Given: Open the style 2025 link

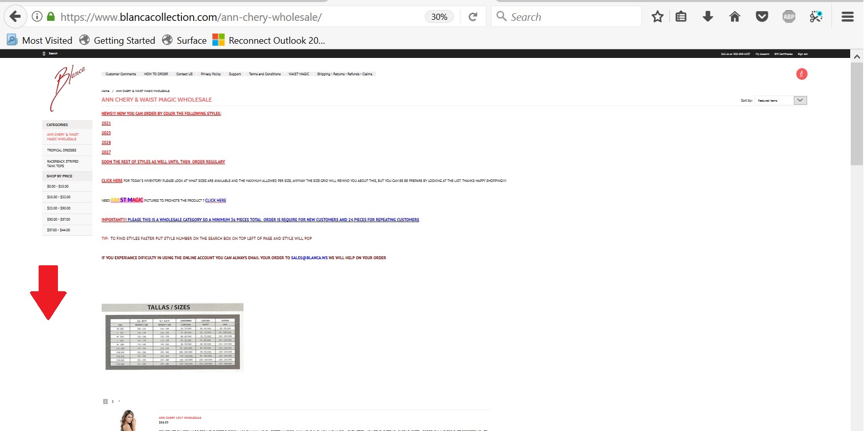Looking at the screenshot, I should click(x=106, y=133).
